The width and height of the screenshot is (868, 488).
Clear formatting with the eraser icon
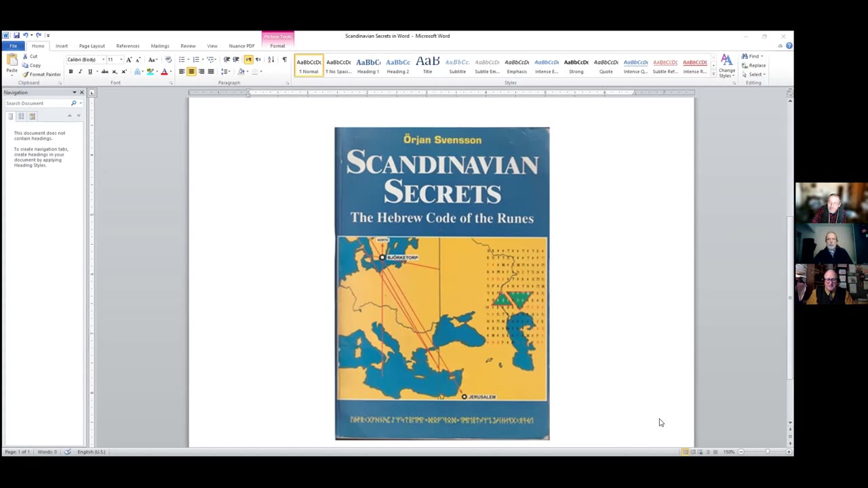pos(168,60)
